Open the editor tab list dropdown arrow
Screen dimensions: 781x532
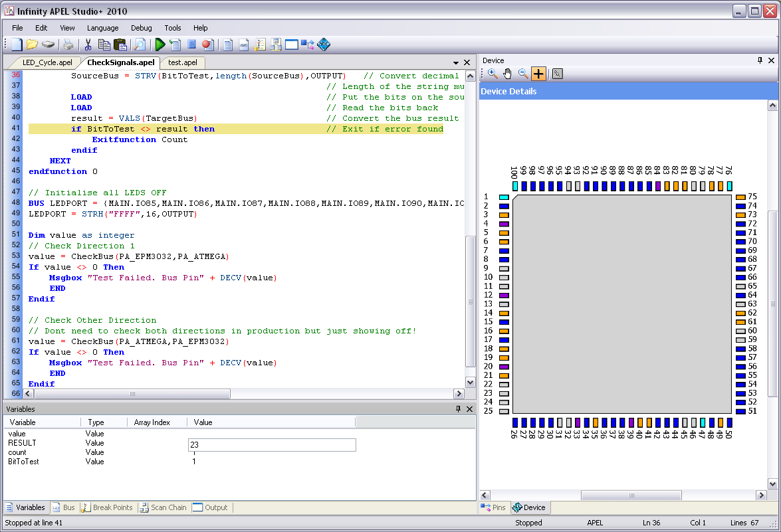click(456, 63)
